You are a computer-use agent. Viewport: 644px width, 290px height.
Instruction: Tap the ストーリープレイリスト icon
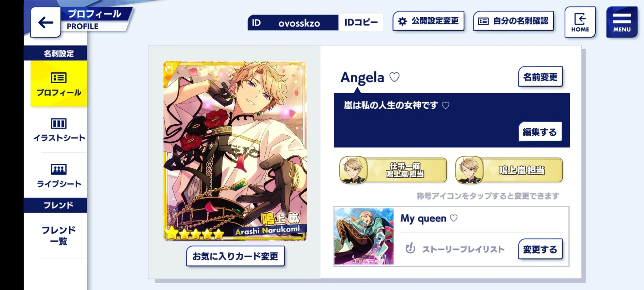410,249
